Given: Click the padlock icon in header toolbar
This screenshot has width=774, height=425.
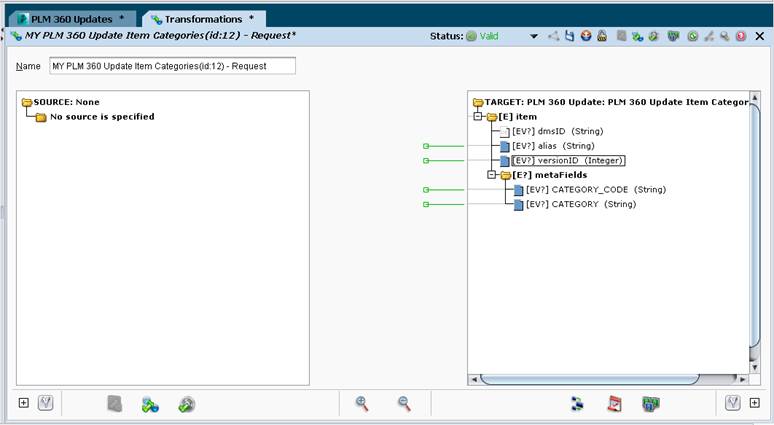Looking at the screenshot, I should (602, 36).
